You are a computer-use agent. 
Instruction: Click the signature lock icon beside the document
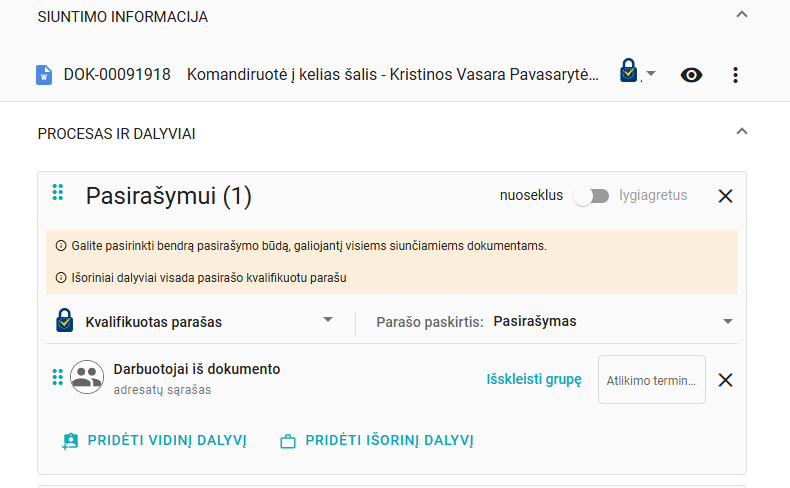click(x=628, y=73)
